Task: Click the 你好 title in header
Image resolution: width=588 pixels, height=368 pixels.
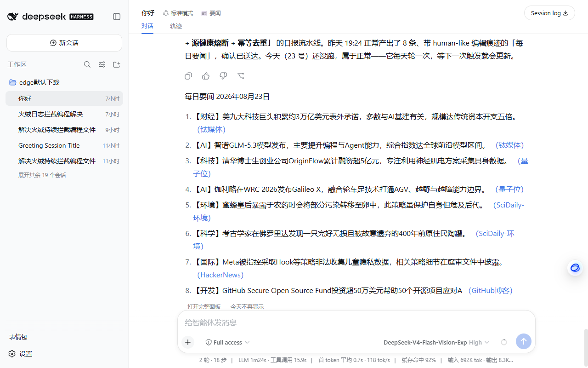Action: click(148, 13)
